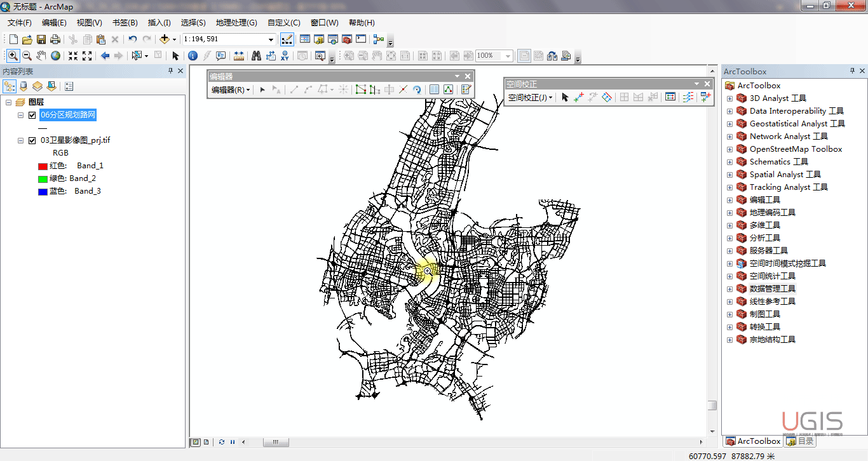The height and width of the screenshot is (461, 868).
Task: Click the Save document icon
Action: click(x=41, y=39)
